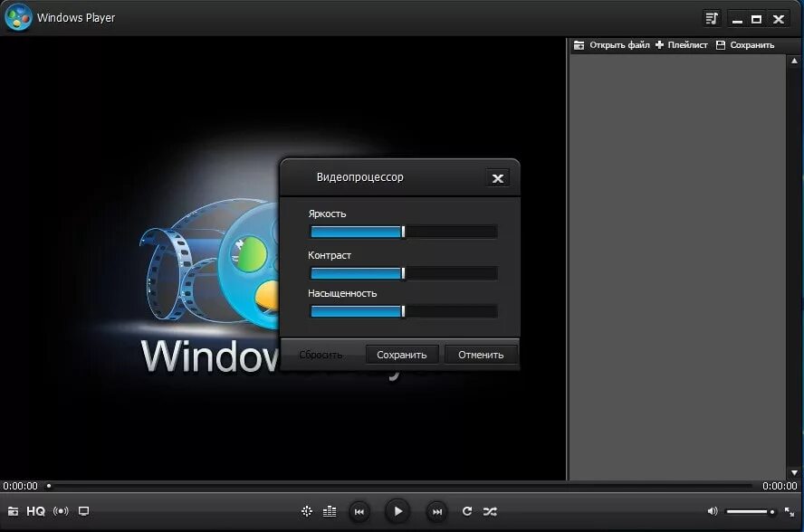Mute audio with speaker icon
Screen dimensions: 804x532
[x=713, y=511]
